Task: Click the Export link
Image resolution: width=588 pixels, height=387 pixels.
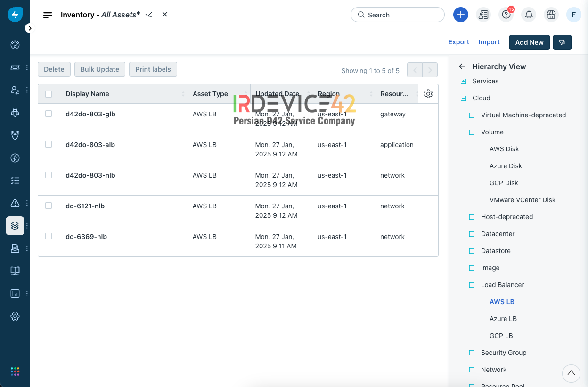Action: 458,42
